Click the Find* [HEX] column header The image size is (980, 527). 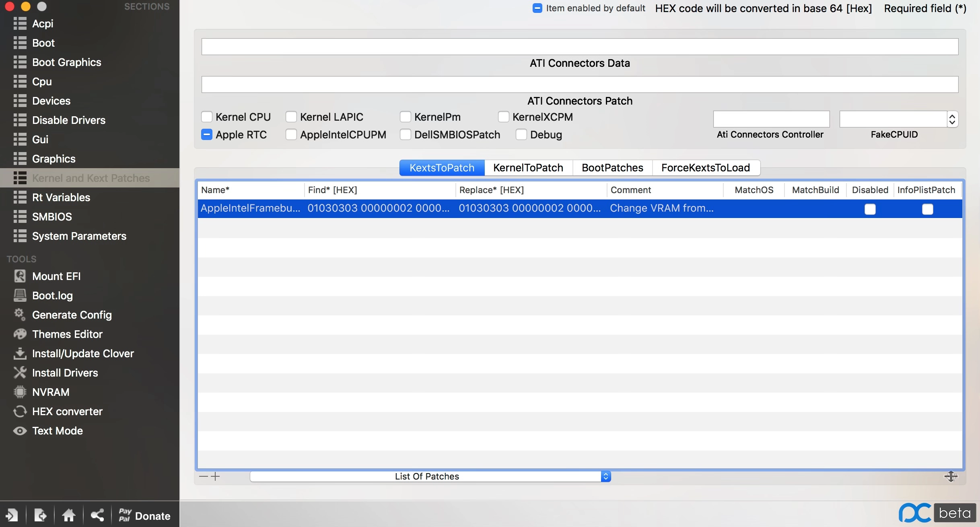380,190
